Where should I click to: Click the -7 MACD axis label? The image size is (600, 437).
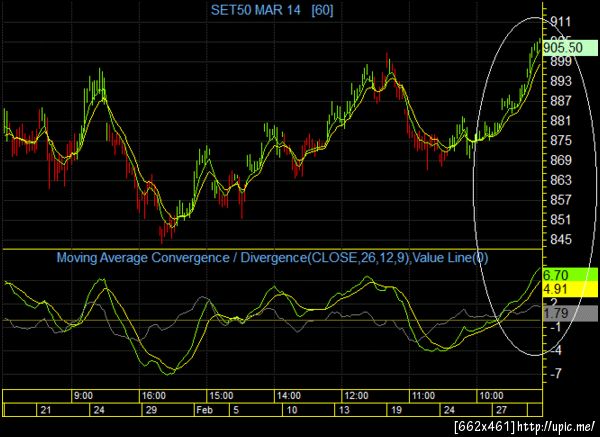tap(556, 373)
